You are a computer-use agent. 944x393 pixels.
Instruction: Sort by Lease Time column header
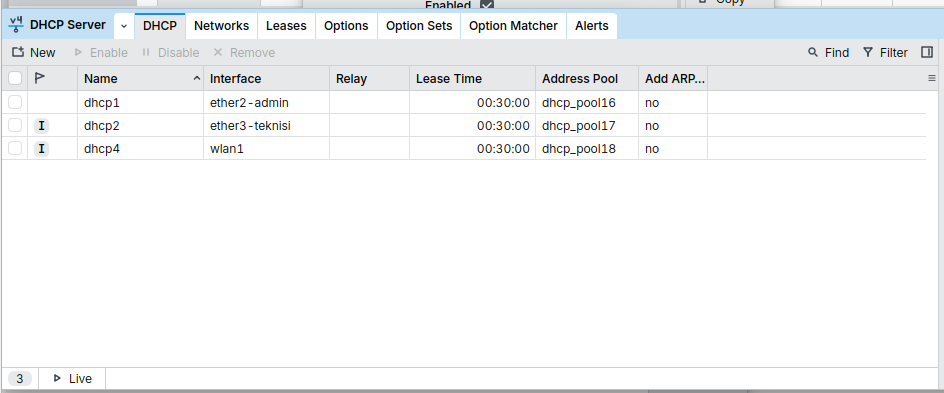click(473, 78)
